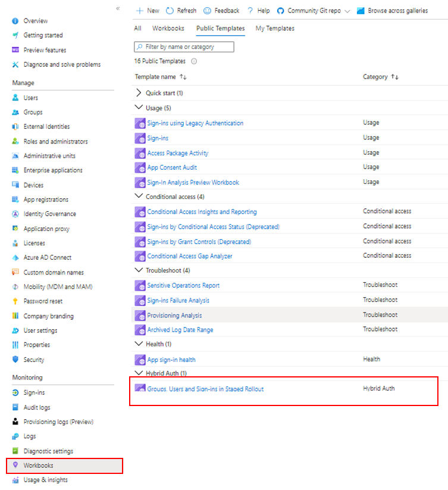Click the Azure AD Connect sidebar icon
The image size is (448, 490).
click(x=15, y=258)
